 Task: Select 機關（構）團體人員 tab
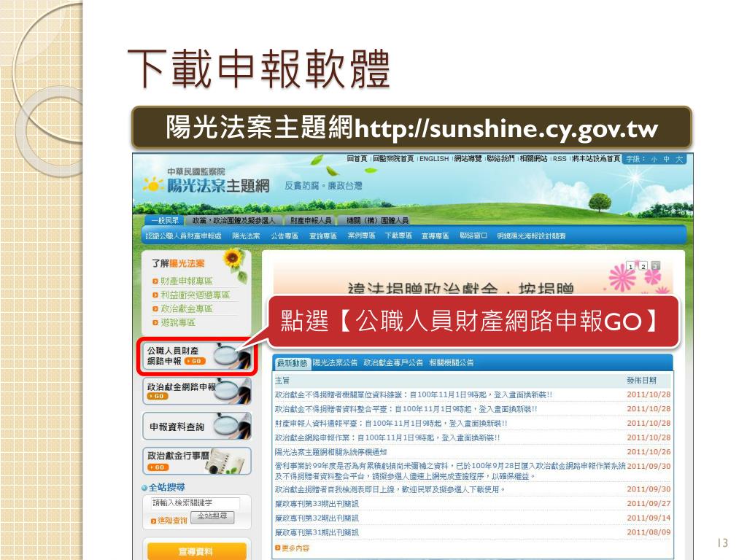pos(377,220)
